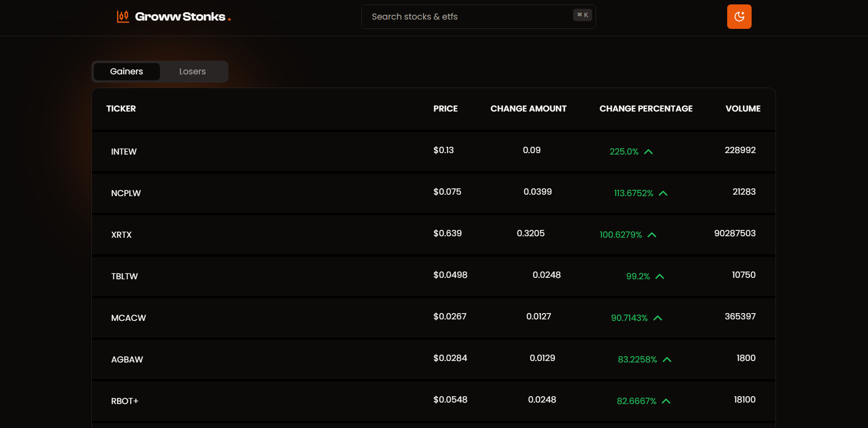868x428 pixels.
Task: Open the AGBAW ticker row
Action: 433,360
